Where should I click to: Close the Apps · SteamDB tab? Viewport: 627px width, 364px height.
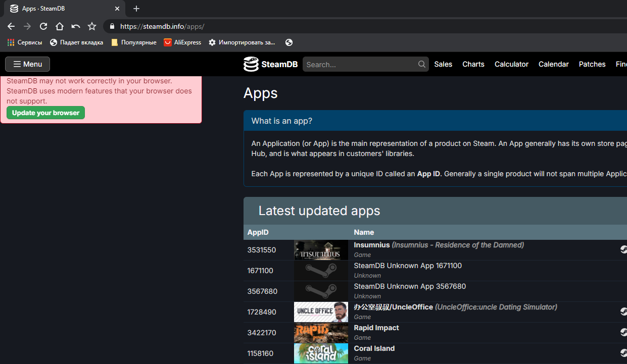click(x=117, y=9)
